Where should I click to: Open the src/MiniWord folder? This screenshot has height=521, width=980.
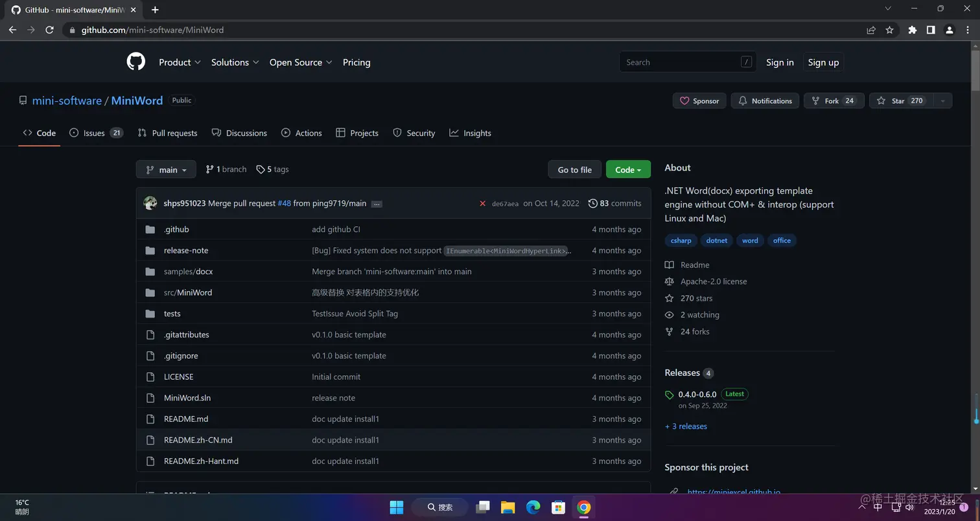(188, 292)
